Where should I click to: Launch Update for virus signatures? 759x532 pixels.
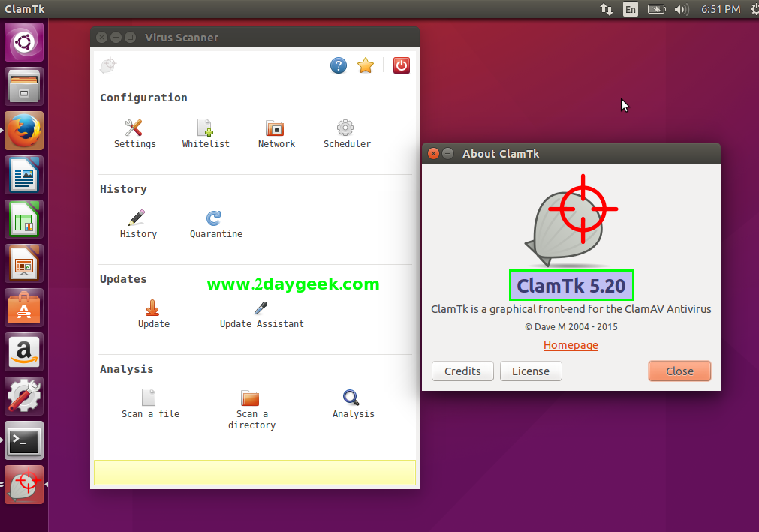[x=153, y=314]
